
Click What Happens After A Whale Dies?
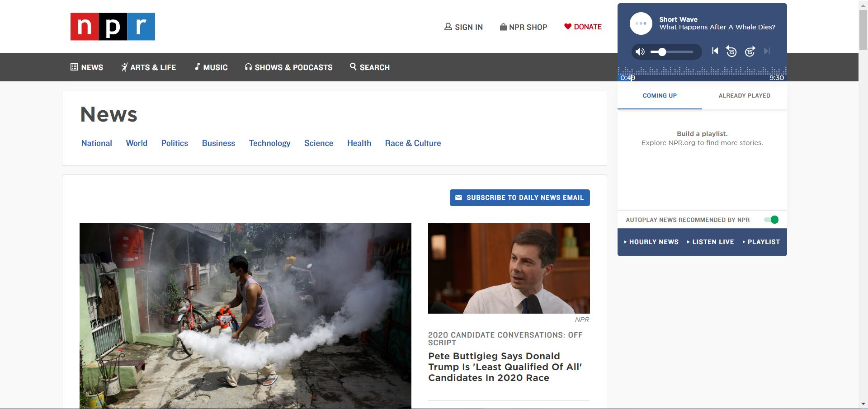[717, 27]
